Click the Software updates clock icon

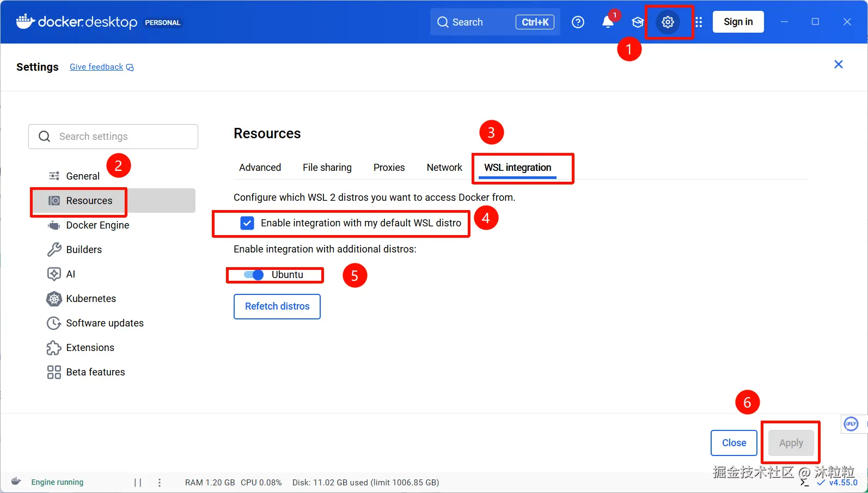(54, 323)
